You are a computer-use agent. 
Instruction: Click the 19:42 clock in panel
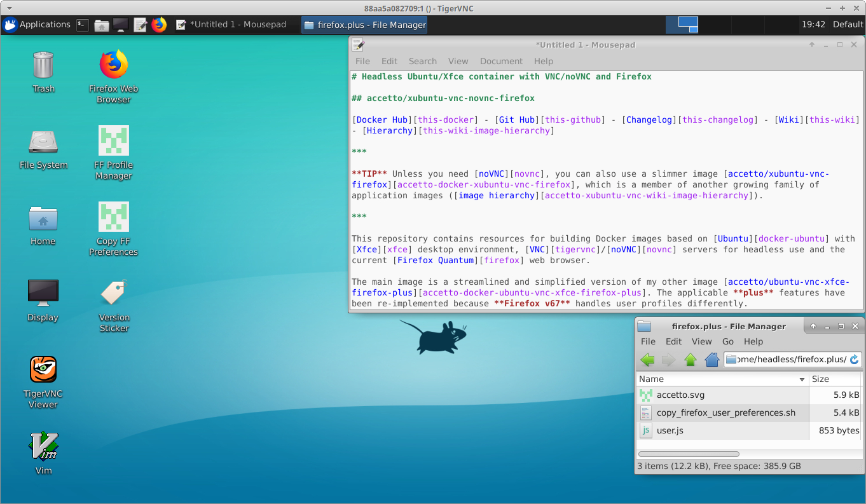[x=813, y=25]
